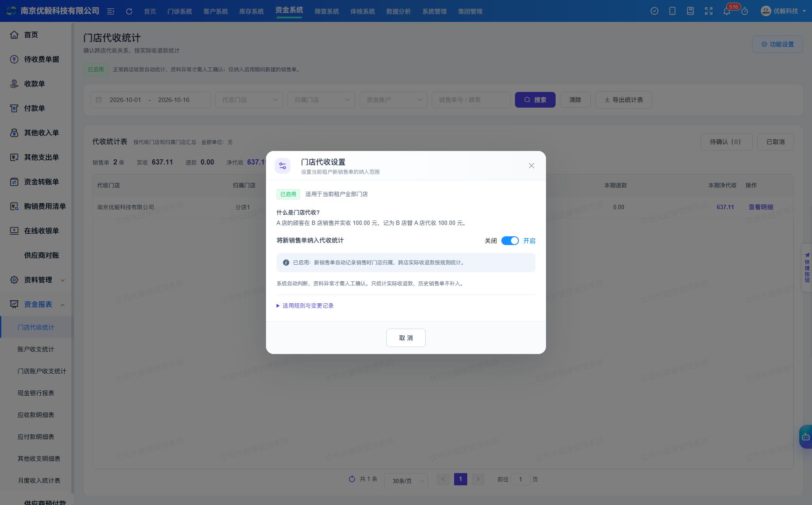Click the settings slider icon in dialog header

pyautogui.click(x=283, y=166)
